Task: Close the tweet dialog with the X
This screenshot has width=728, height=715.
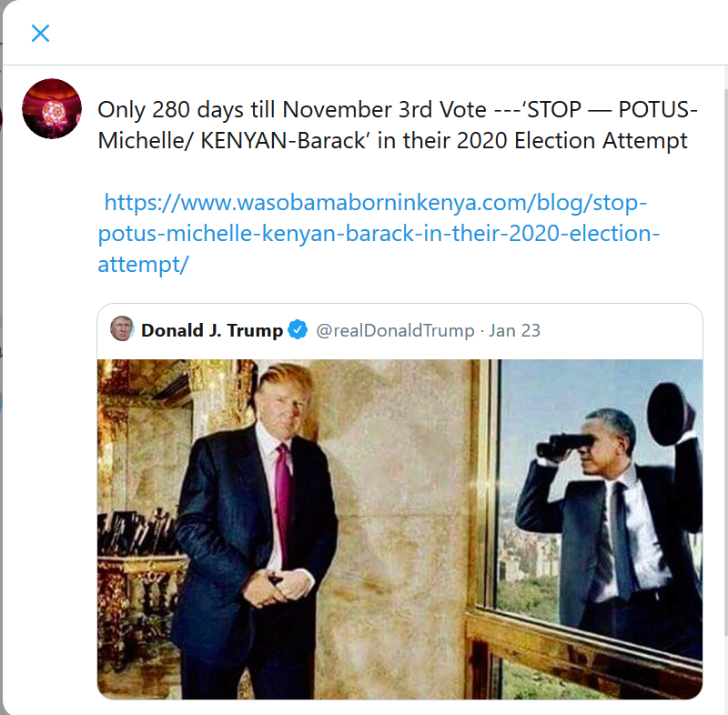Action: [40, 34]
